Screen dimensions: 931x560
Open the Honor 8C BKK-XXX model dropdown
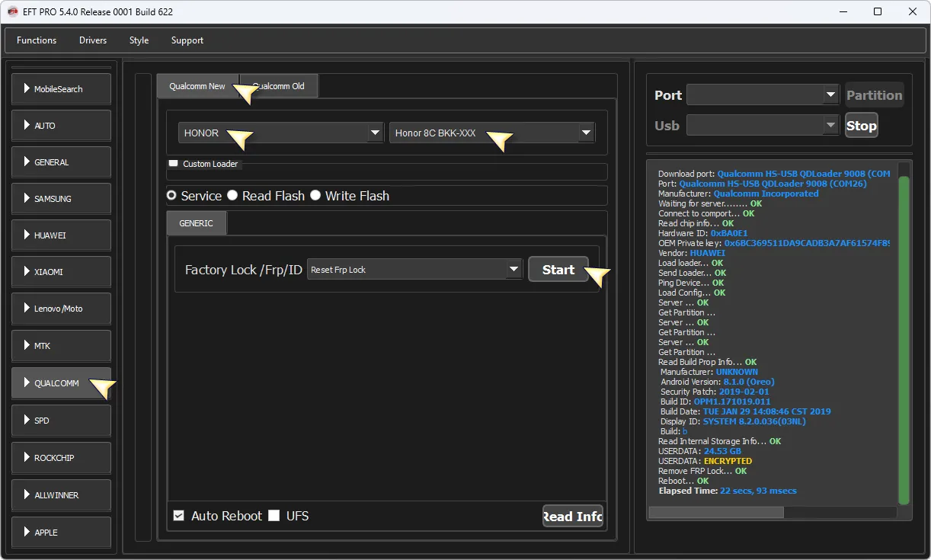click(x=491, y=133)
